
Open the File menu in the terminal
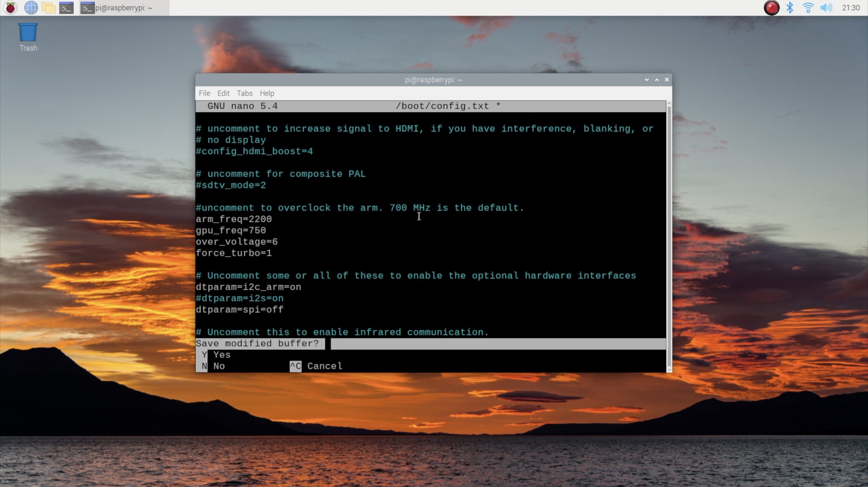tap(204, 93)
